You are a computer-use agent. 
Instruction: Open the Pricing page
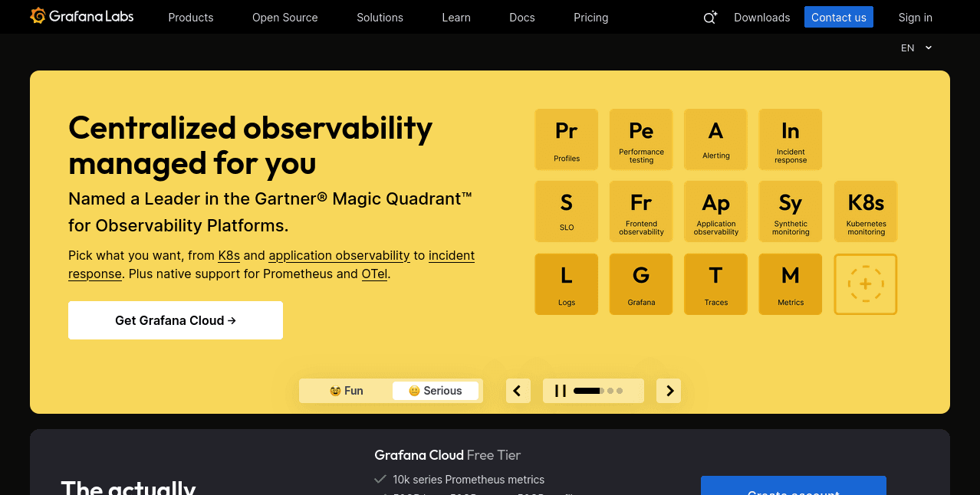click(x=591, y=17)
